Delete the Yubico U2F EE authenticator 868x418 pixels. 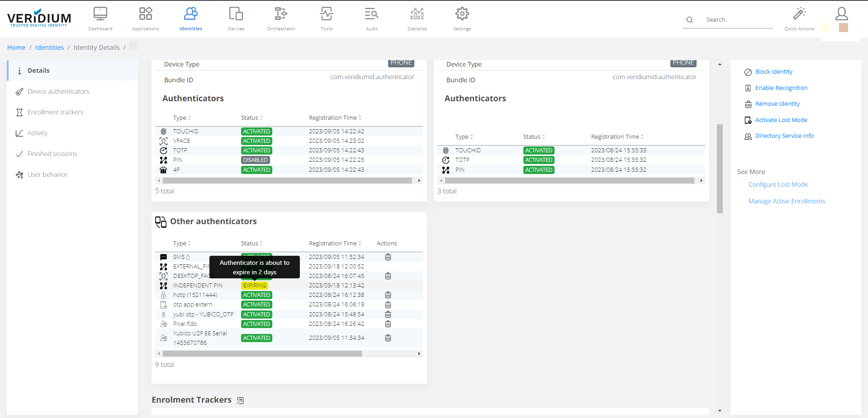pyautogui.click(x=388, y=338)
